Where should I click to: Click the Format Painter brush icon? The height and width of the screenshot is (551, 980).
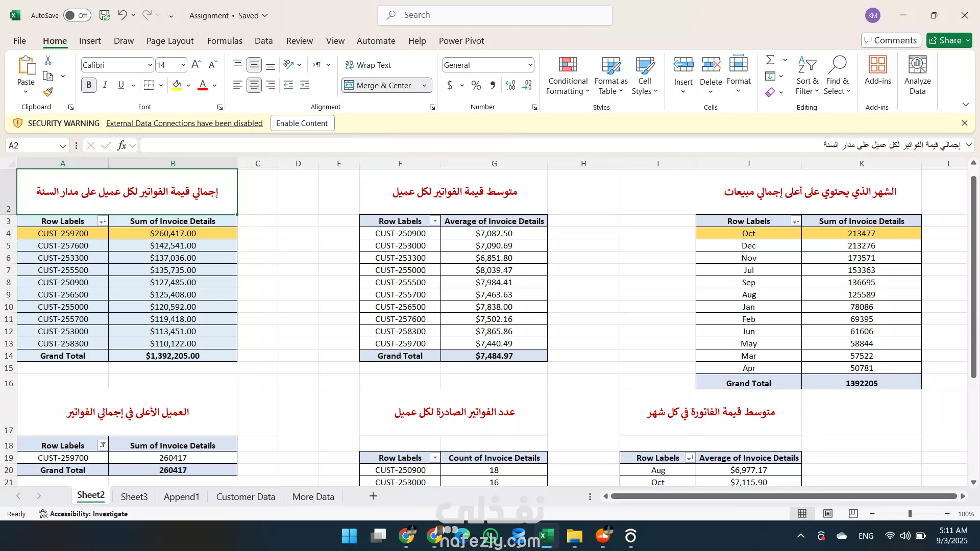[x=48, y=92]
